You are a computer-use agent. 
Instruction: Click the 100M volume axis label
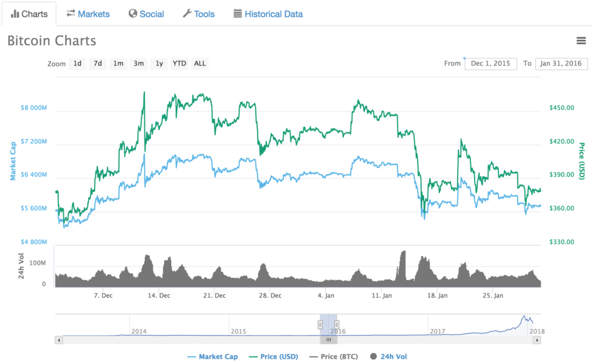[x=38, y=263]
